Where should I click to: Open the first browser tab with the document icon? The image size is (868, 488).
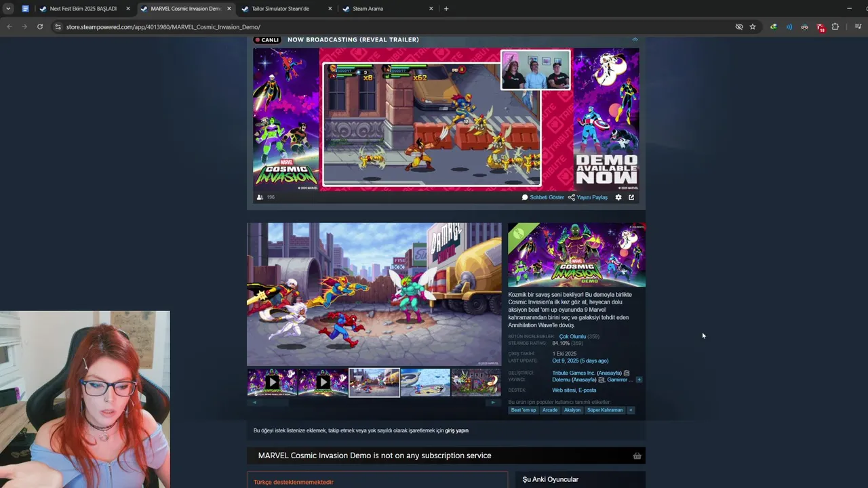coord(25,9)
